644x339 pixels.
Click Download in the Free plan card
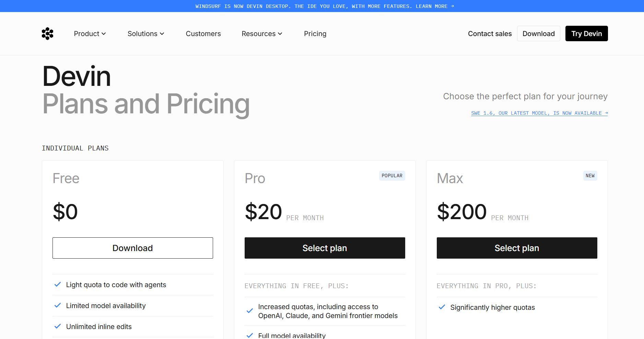[133, 248]
